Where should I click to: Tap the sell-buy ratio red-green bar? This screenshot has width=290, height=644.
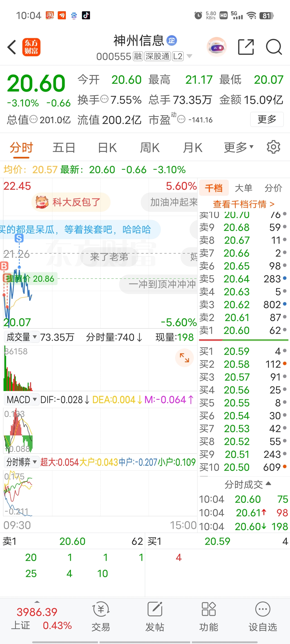(x=244, y=340)
